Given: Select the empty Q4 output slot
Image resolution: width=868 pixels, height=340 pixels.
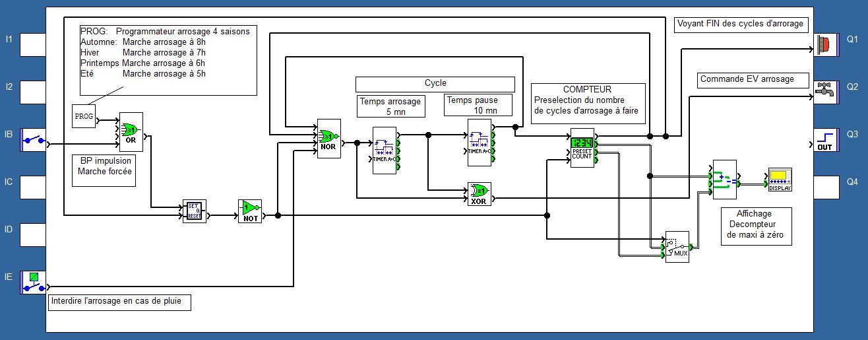Looking at the screenshot, I should 825,187.
